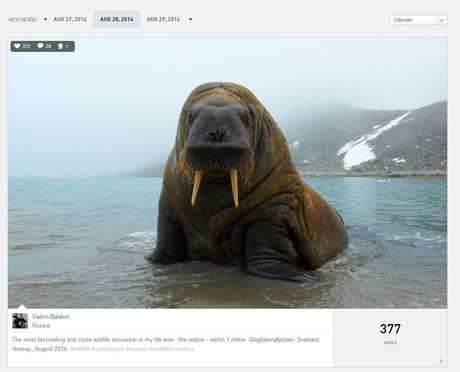Click the #svalbard hashtag
Viewport: 460px width, 372px height.
coord(161,349)
